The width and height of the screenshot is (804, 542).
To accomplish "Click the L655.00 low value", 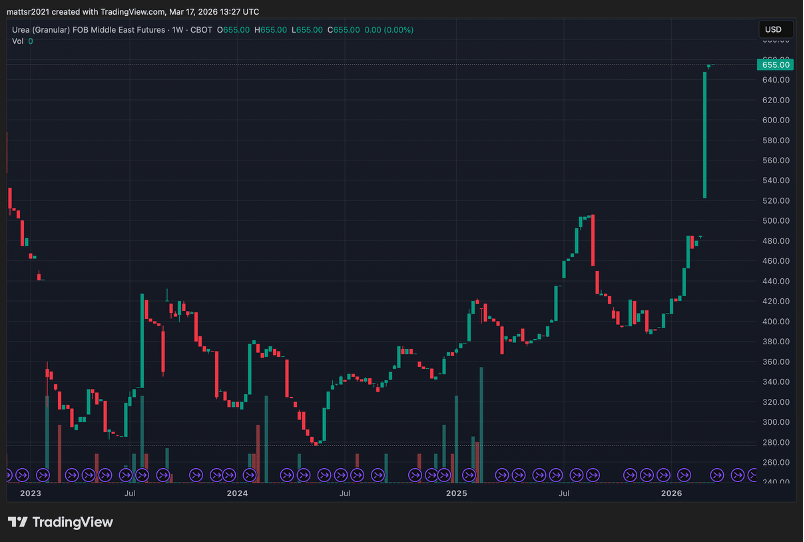I will click(307, 30).
